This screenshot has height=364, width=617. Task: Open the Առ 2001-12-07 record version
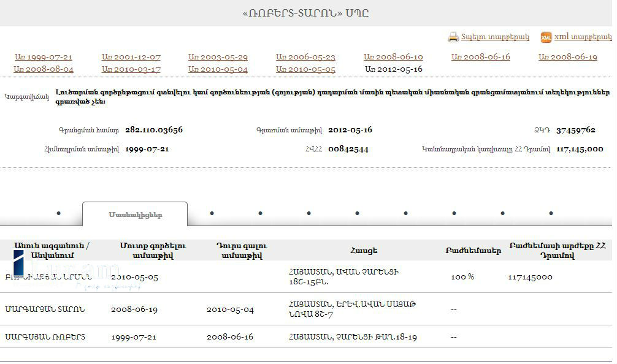click(x=131, y=57)
